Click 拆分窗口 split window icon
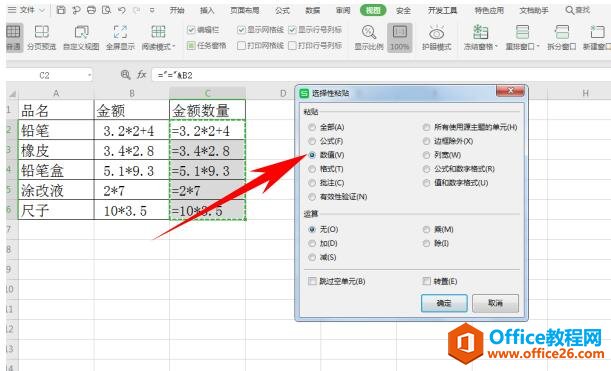This screenshot has height=371, width=611. point(562,32)
